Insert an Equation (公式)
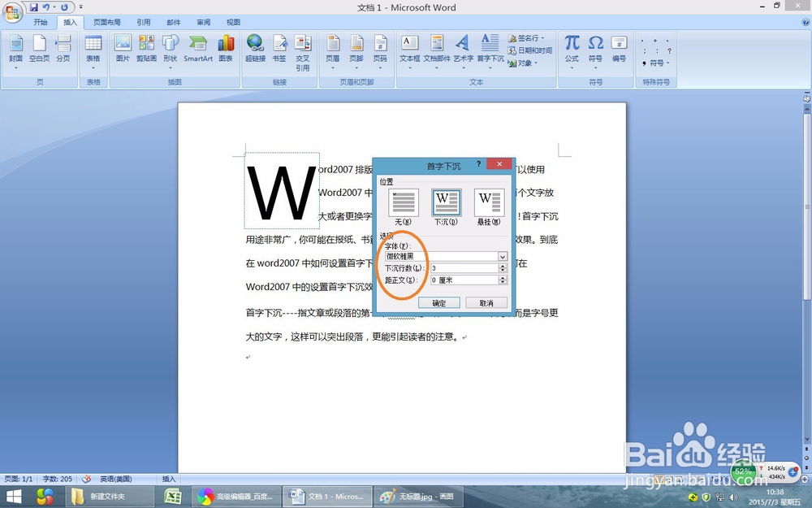The image size is (812, 508). (572, 51)
